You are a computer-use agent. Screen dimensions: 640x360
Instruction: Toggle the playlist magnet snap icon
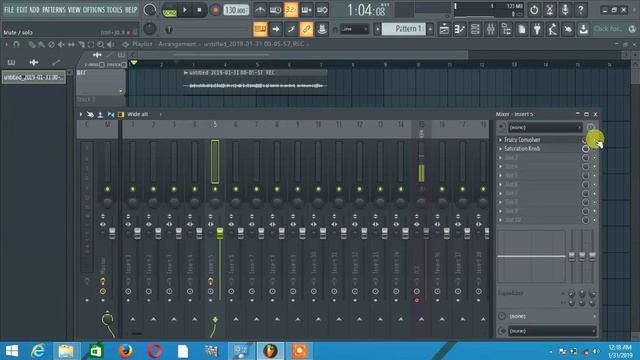(16, 44)
